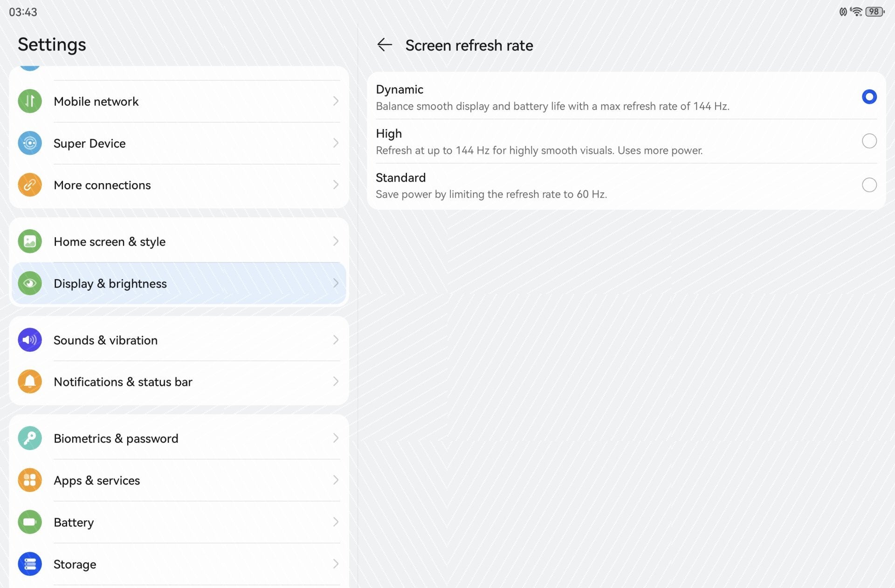Tap the Apps & services grid icon

point(30,480)
